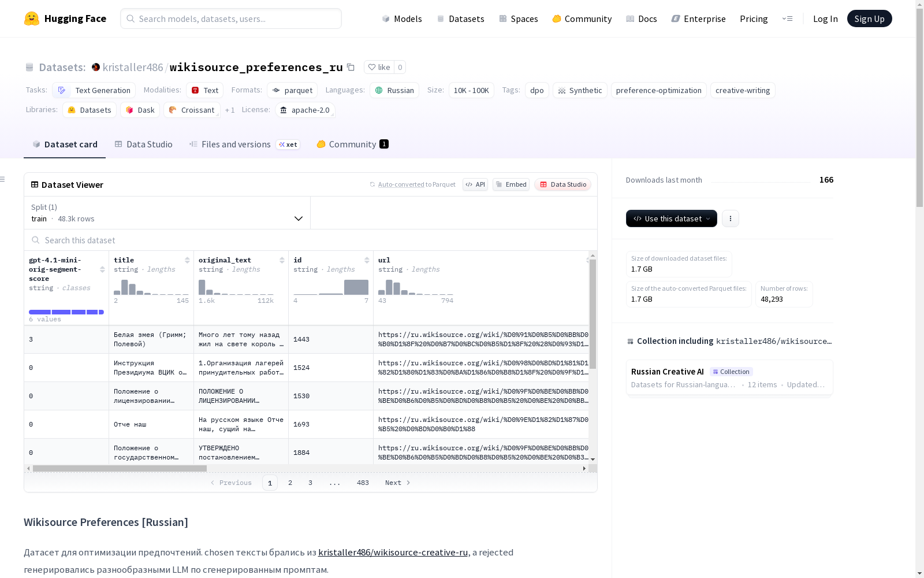Viewport: 924px width, 578px height.
Task: Sort by the original_text column
Action: pyautogui.click(x=282, y=260)
